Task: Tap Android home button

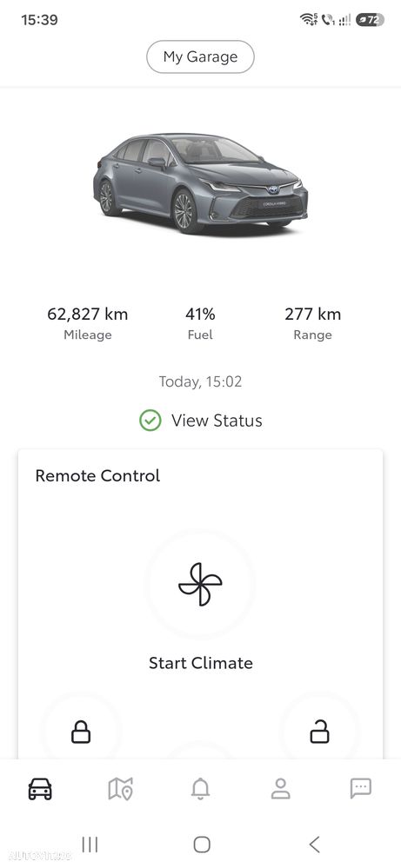Action: click(x=202, y=845)
